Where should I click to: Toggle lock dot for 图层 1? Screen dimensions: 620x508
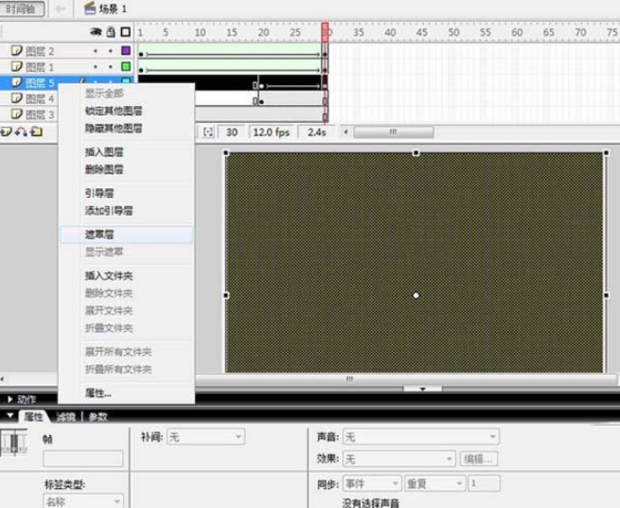(x=111, y=67)
